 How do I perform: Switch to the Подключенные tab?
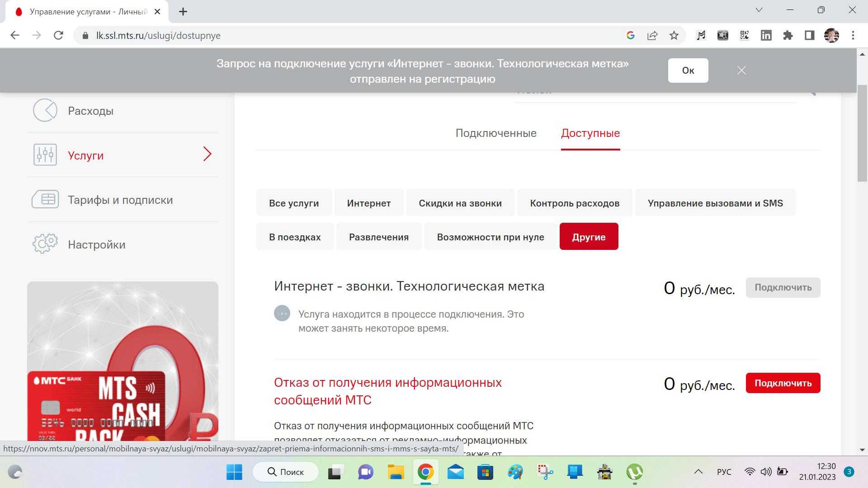(x=496, y=133)
